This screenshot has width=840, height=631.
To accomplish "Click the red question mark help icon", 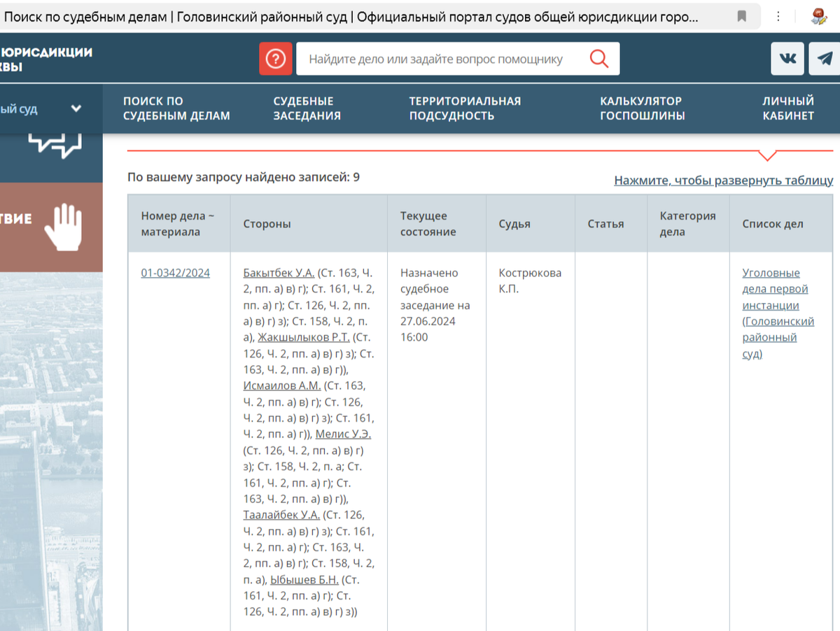I will (x=275, y=59).
